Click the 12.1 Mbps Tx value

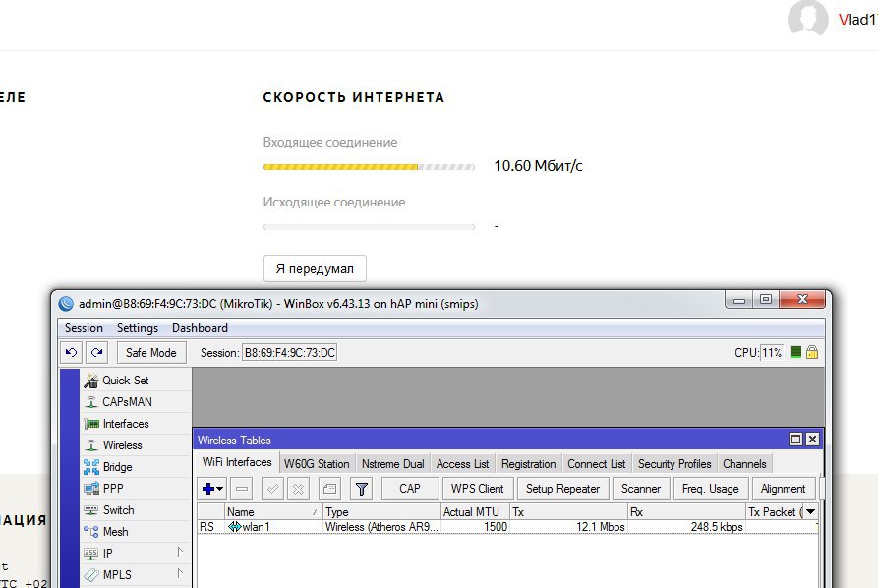601,527
